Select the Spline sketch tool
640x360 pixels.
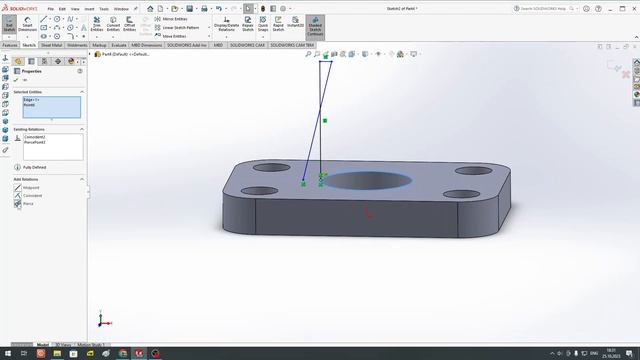[70, 19]
